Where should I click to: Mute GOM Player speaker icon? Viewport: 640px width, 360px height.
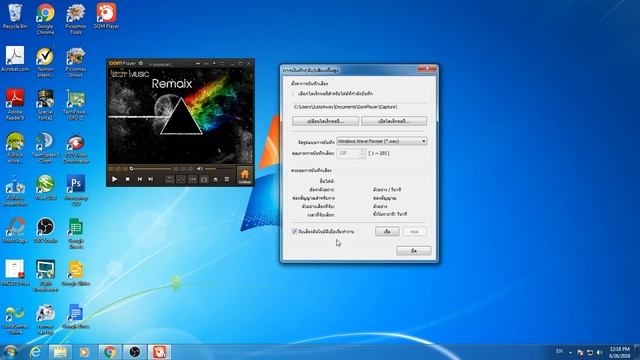(x=200, y=169)
